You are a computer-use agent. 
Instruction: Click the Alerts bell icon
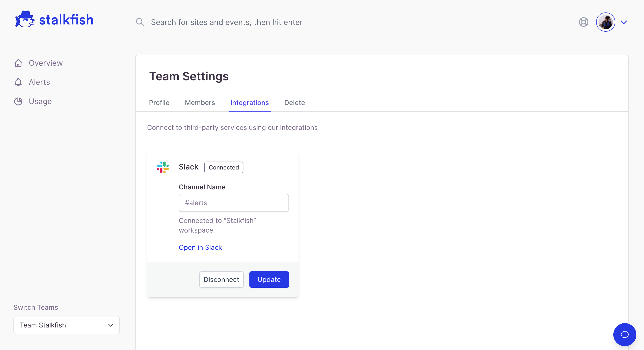tap(18, 82)
